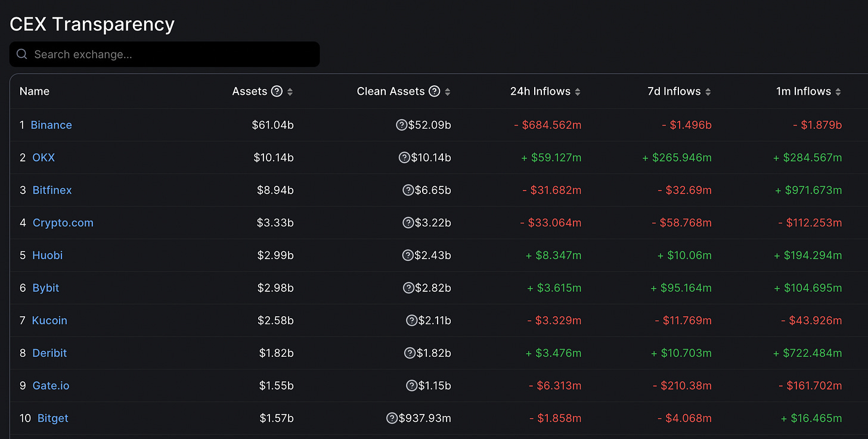
Task: Open the Huobi exchange link
Action: 48,255
